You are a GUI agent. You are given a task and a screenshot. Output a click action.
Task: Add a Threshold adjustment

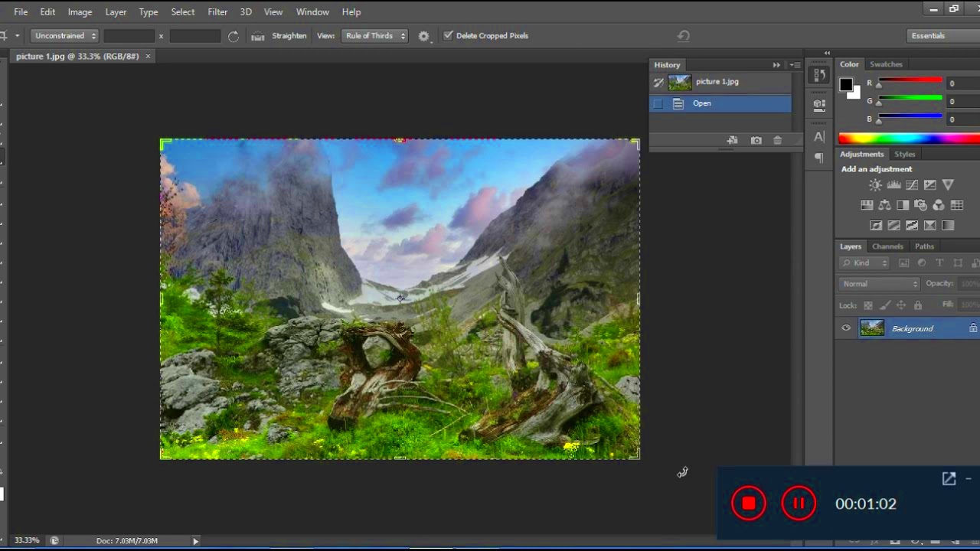[x=912, y=226]
